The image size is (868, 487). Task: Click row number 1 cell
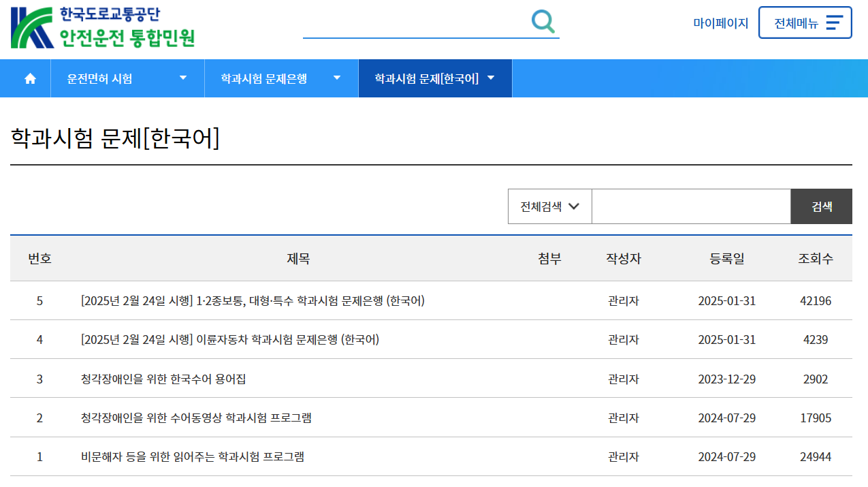coord(39,456)
